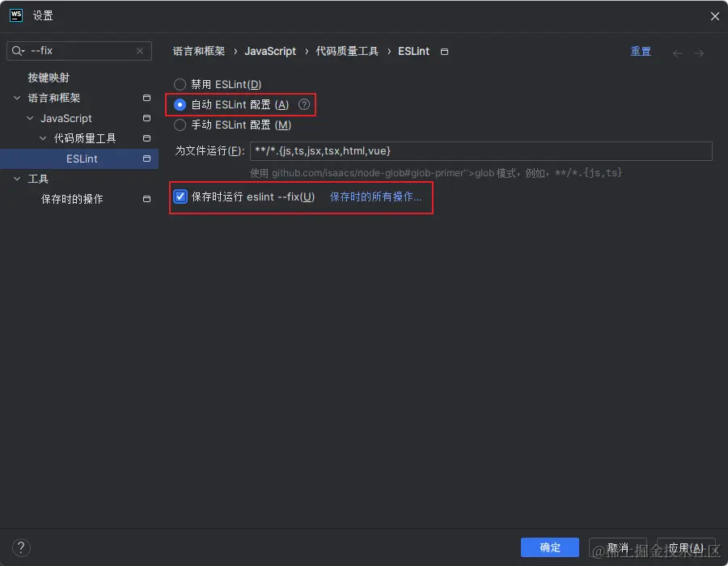Open 保存时的所有操作... link
Image resolution: width=728 pixels, height=566 pixels.
(x=375, y=196)
